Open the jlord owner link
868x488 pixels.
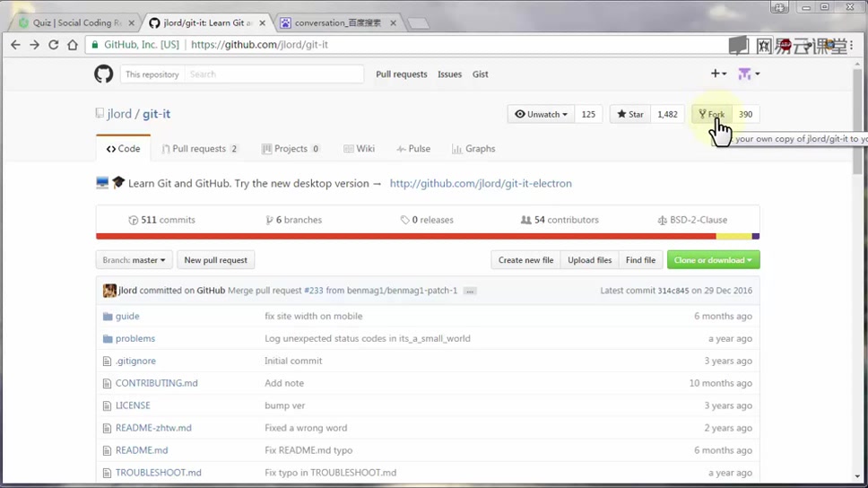119,114
